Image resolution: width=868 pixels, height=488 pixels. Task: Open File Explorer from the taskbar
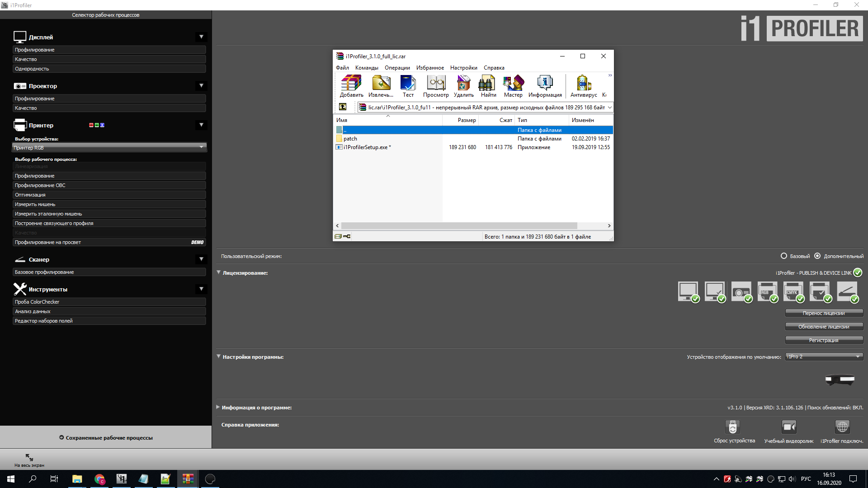[77, 479]
